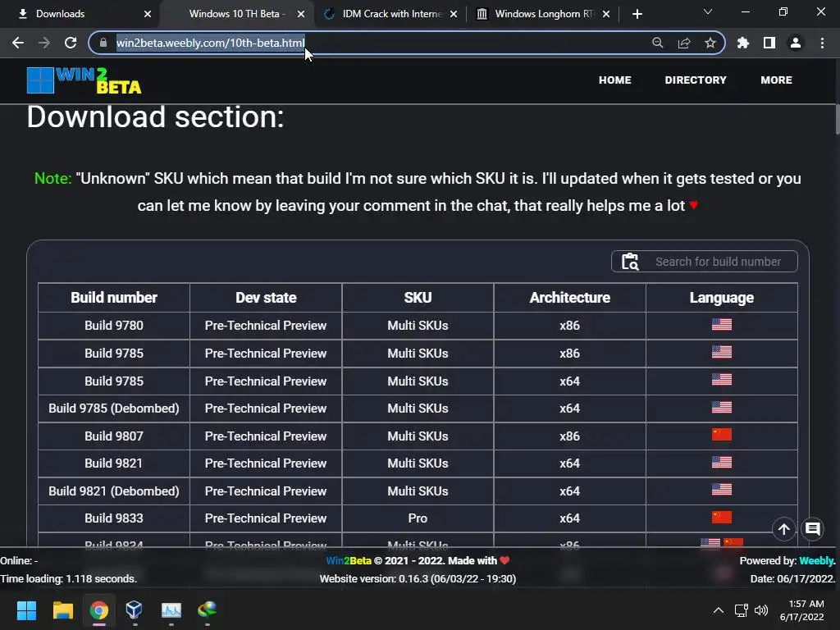Screen dimensions: 840x630
Task: Click the clipboard search icon
Action: [630, 262]
